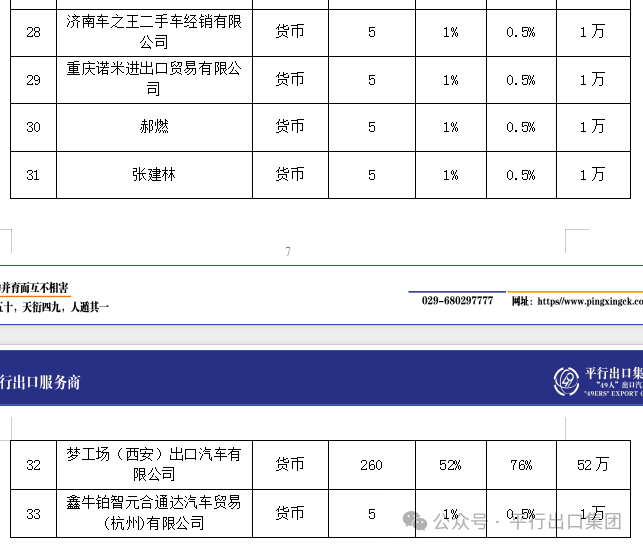Click the 1 万 cell in 郝燃 row
Image resolution: width=643 pixels, height=548 pixels.
(x=593, y=127)
